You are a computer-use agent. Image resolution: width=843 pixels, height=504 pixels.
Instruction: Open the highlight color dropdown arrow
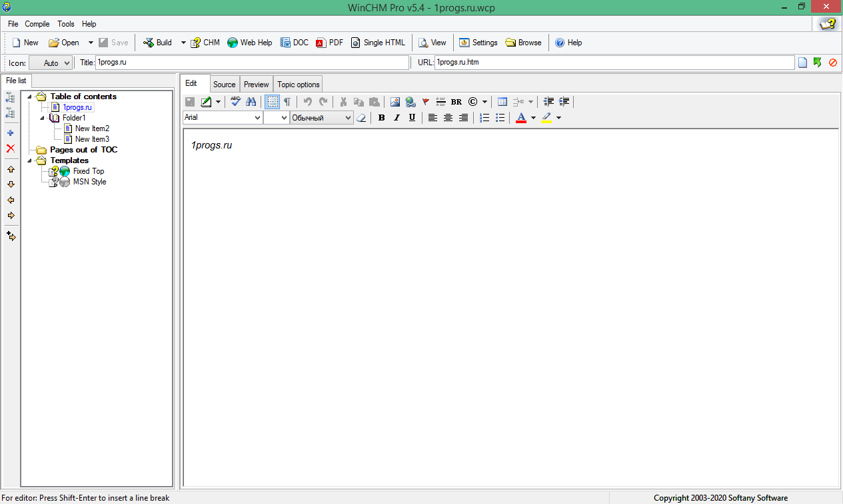(x=558, y=118)
